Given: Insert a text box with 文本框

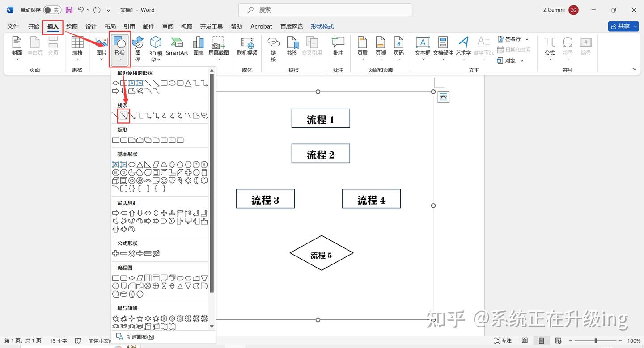Looking at the screenshot, I should tap(423, 47).
